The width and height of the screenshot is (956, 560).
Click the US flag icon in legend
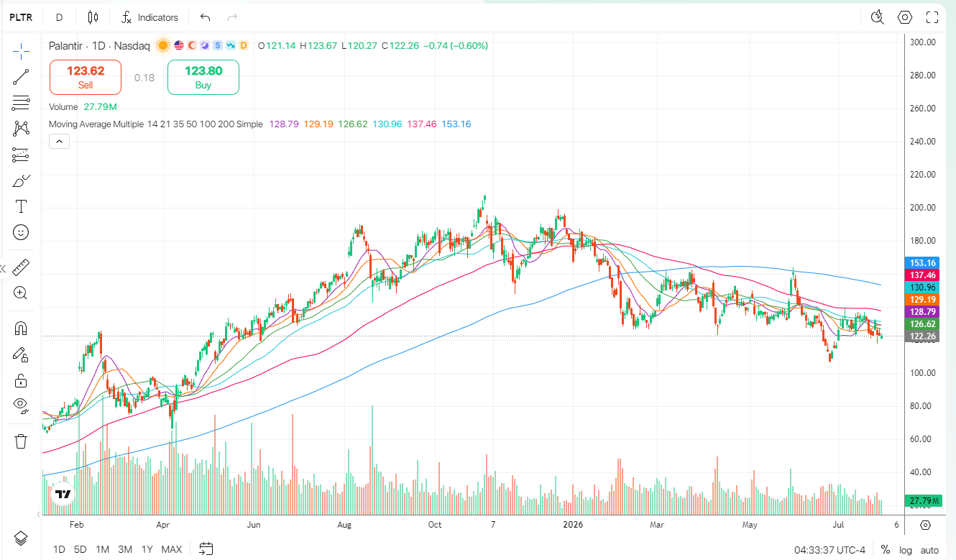click(x=179, y=45)
